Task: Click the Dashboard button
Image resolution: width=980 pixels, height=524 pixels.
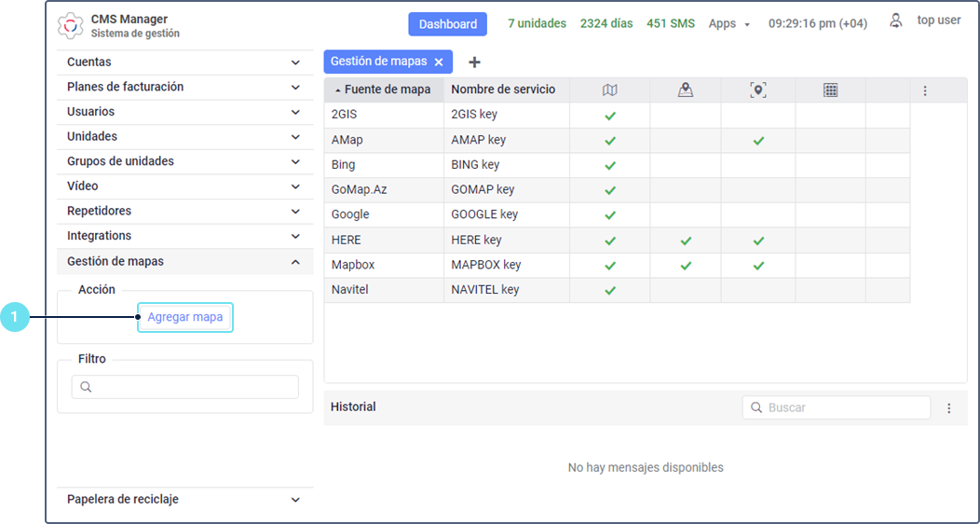Action: pos(447,24)
